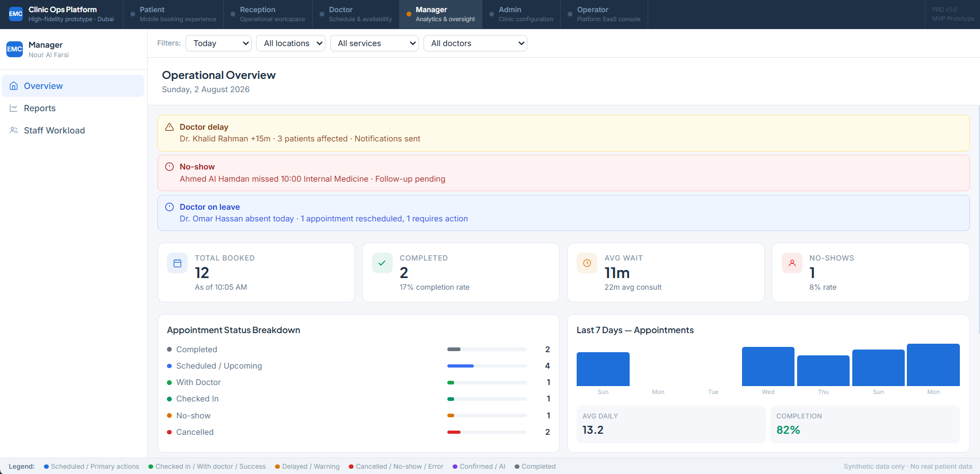Image resolution: width=980 pixels, height=474 pixels.
Task: Click the Staff Workload people icon
Action: click(14, 130)
